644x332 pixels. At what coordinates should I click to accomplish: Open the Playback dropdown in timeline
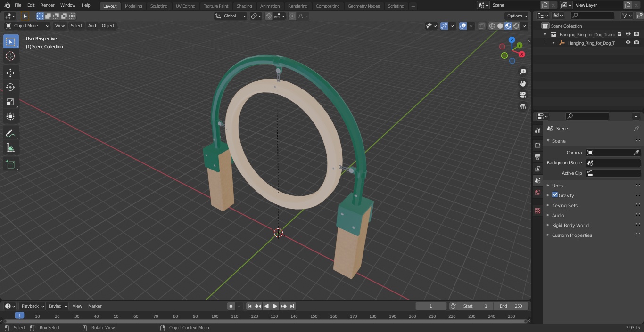[32, 306]
